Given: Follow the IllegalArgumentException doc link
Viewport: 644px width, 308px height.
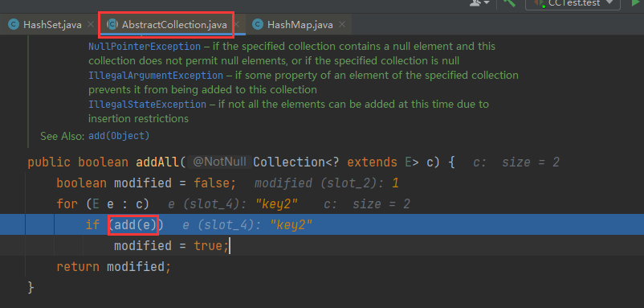Looking at the screenshot, I should [156, 76].
